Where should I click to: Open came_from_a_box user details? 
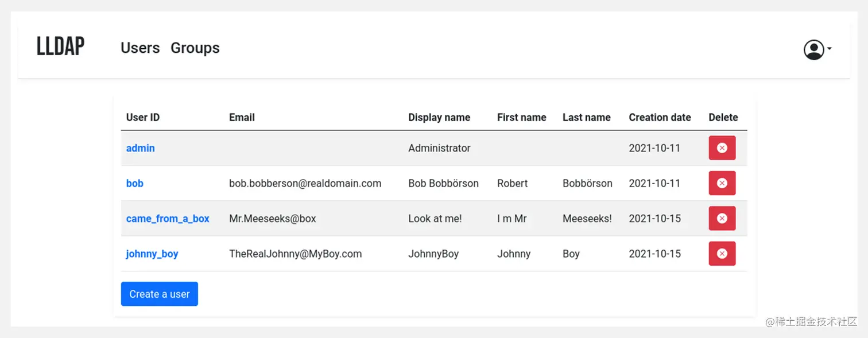click(x=168, y=219)
